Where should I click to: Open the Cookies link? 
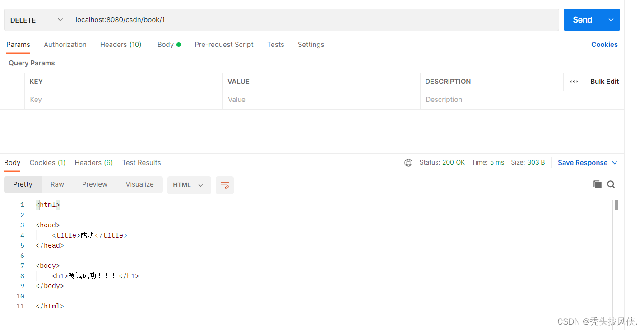pyautogui.click(x=604, y=45)
